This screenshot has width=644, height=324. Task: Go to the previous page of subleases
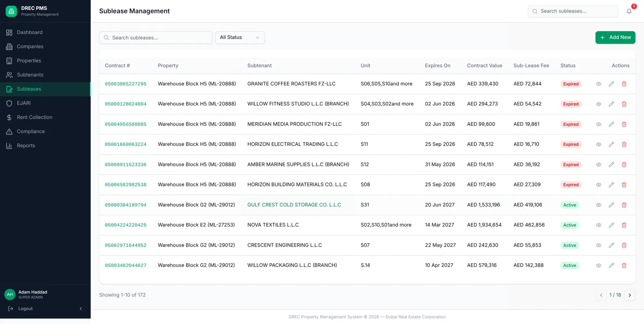tap(601, 295)
